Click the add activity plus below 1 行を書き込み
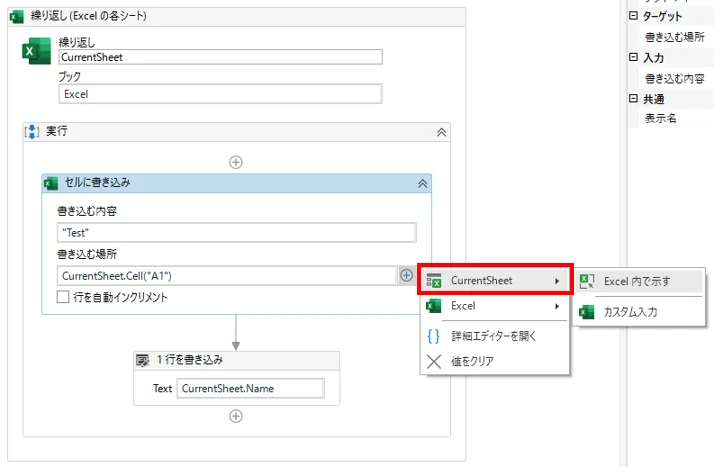The height and width of the screenshot is (474, 721). [236, 417]
